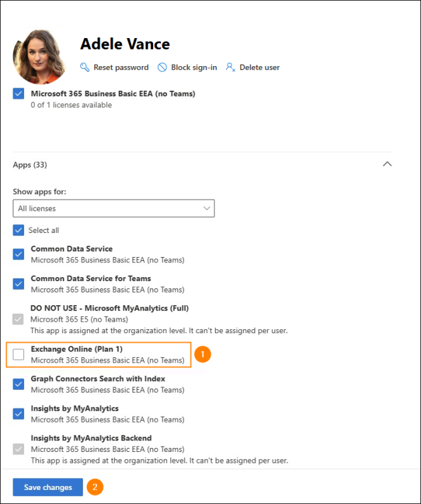Uncheck Microsoft 365 Business Basic EEA license
This screenshot has width=421, height=504.
pos(18,94)
